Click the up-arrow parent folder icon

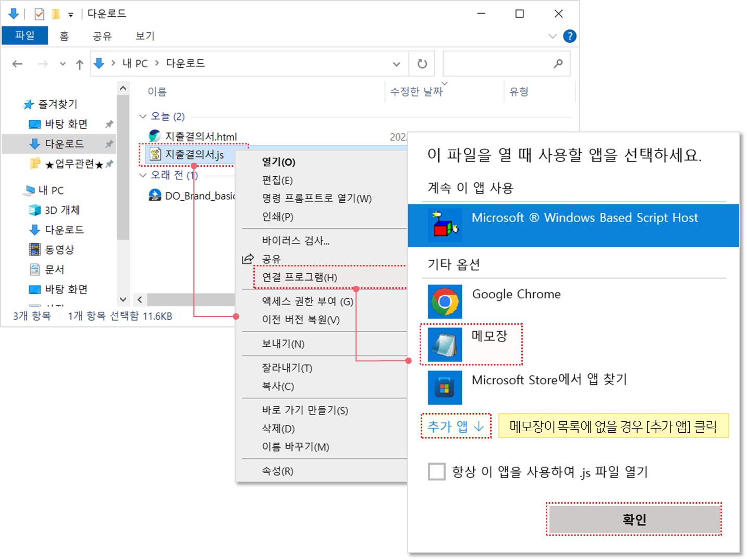(79, 64)
